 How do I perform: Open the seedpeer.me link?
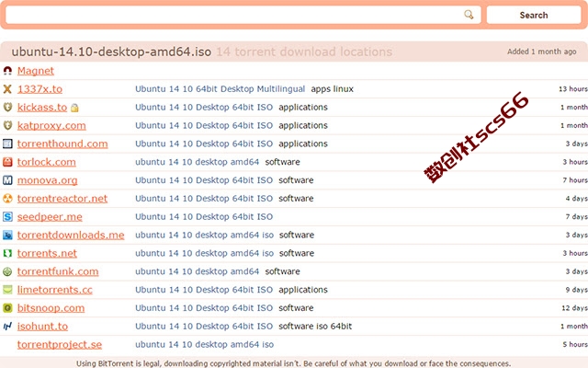coord(50,217)
